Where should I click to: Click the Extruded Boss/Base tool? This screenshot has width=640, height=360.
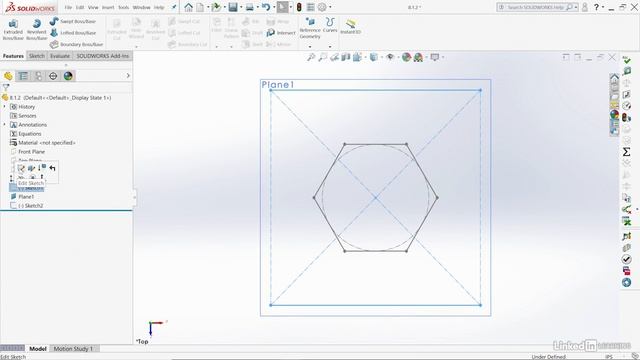coord(13,29)
